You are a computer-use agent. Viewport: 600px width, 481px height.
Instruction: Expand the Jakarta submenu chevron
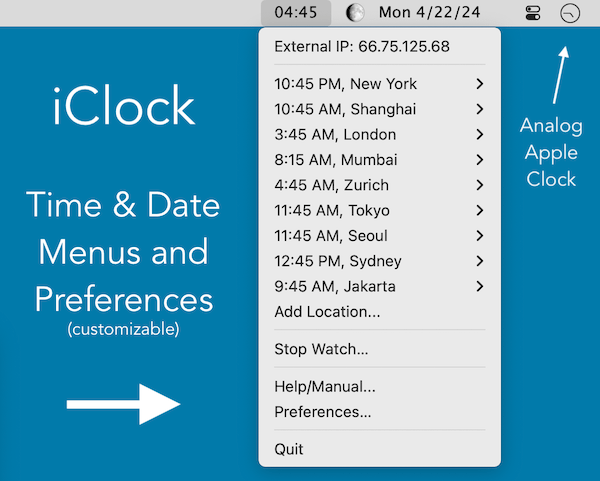pyautogui.click(x=480, y=286)
